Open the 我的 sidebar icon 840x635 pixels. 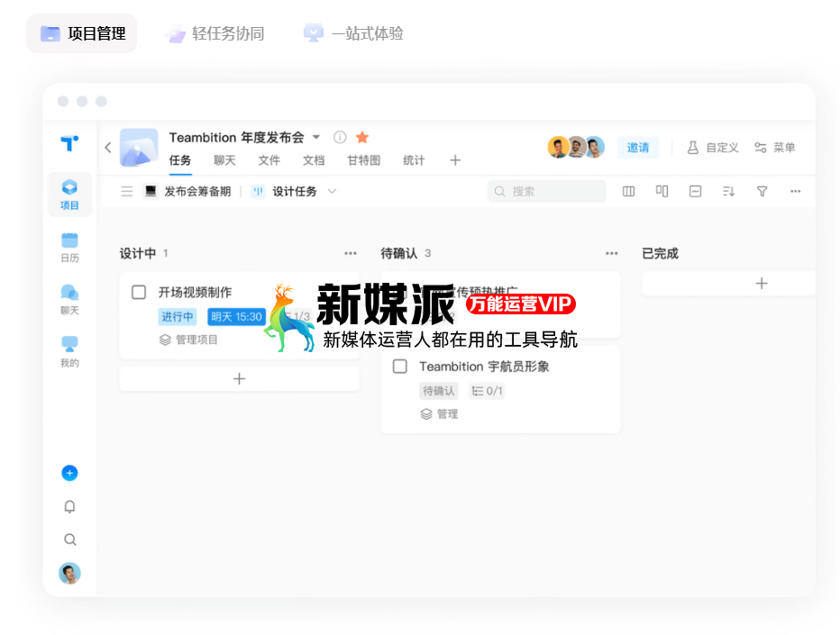[x=69, y=352]
